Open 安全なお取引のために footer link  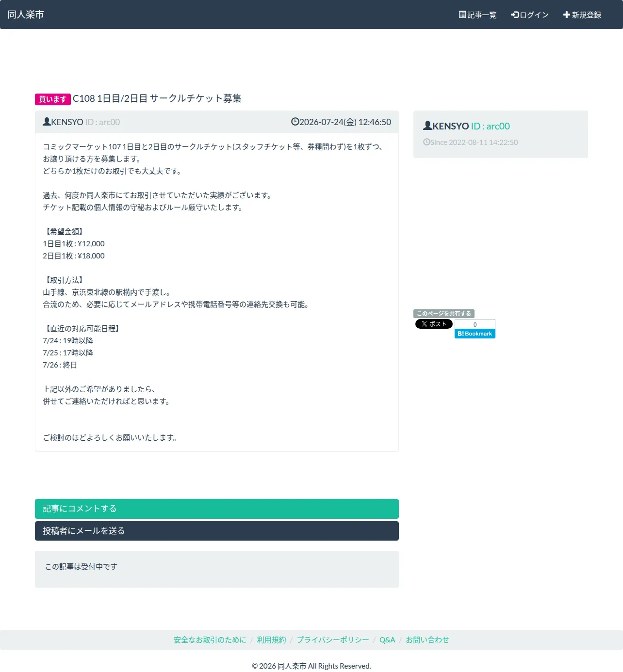[x=210, y=640]
